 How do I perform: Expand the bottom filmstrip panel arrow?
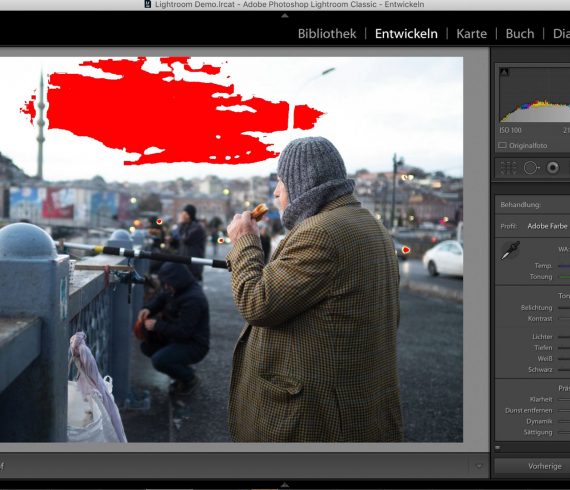285,485
